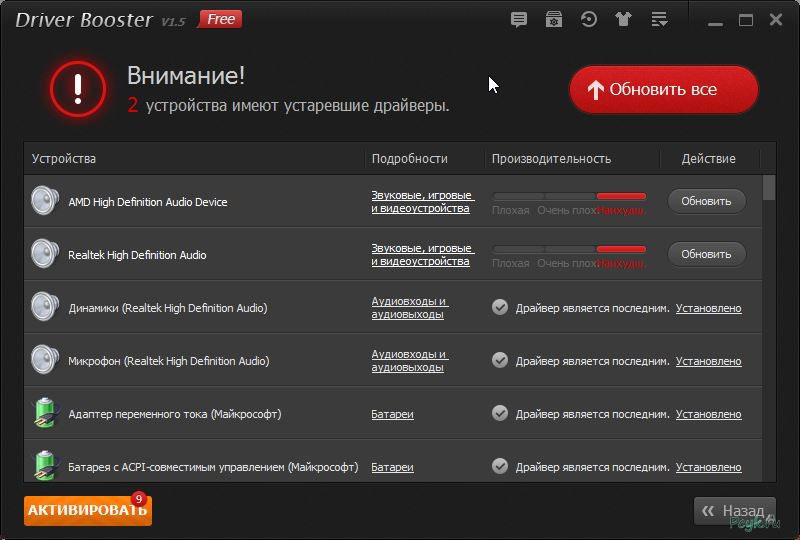Click the red warning exclamation icon
The height and width of the screenshot is (540, 800).
click(78, 89)
